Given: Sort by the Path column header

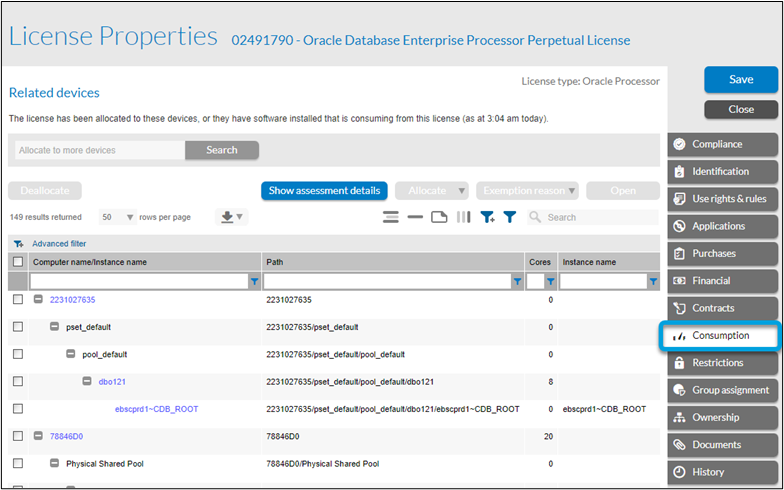Looking at the screenshot, I should pos(393,262).
